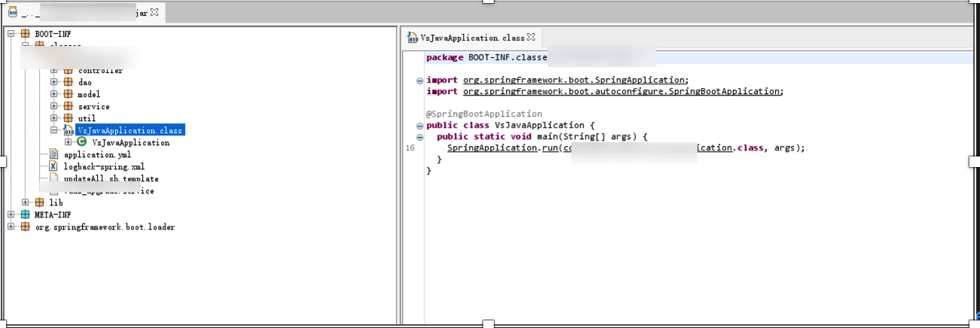980x328 pixels.
Task: Click the dao package icon
Action: (x=68, y=82)
